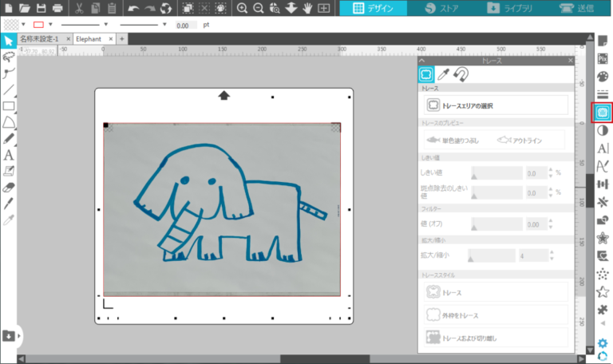This screenshot has height=364, width=613.
Task: Select the eyedropper trace tool in Trace panel
Action: [x=443, y=74]
